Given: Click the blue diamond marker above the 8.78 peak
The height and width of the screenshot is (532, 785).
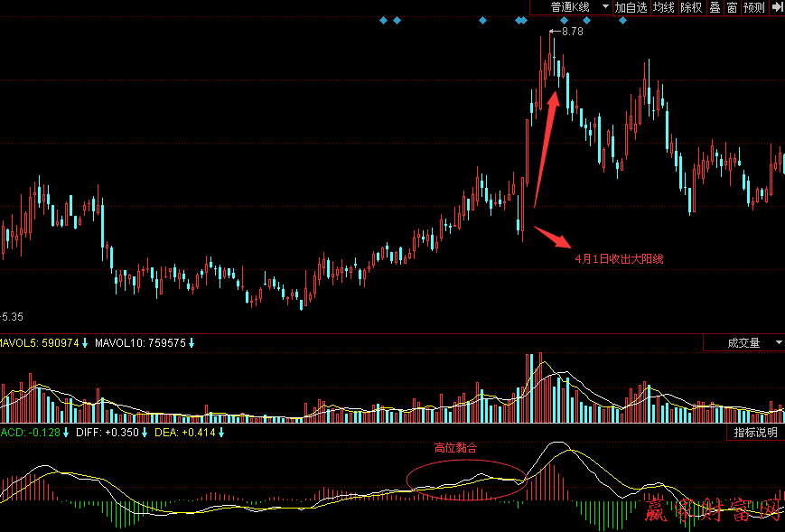Looking at the screenshot, I should click(x=565, y=20).
